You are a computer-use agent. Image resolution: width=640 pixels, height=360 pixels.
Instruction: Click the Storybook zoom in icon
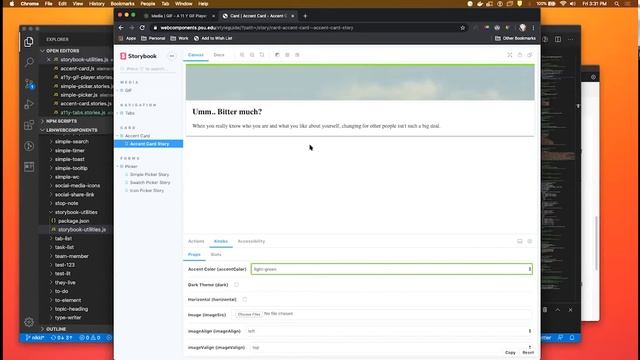[x=242, y=55]
